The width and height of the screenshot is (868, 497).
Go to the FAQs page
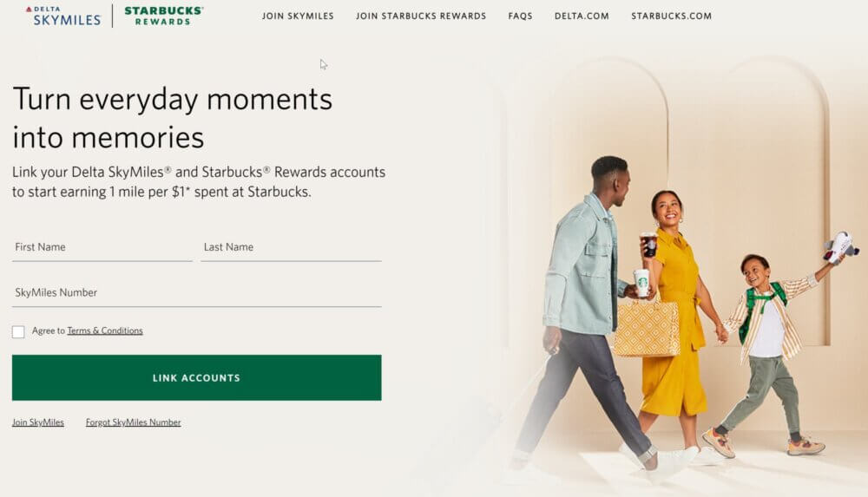pyautogui.click(x=520, y=16)
